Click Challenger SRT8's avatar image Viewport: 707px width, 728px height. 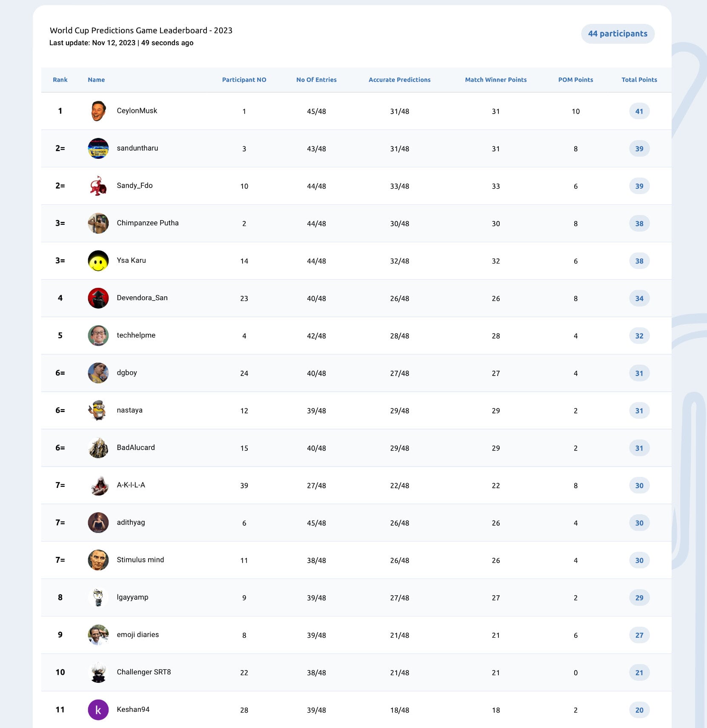(98, 672)
